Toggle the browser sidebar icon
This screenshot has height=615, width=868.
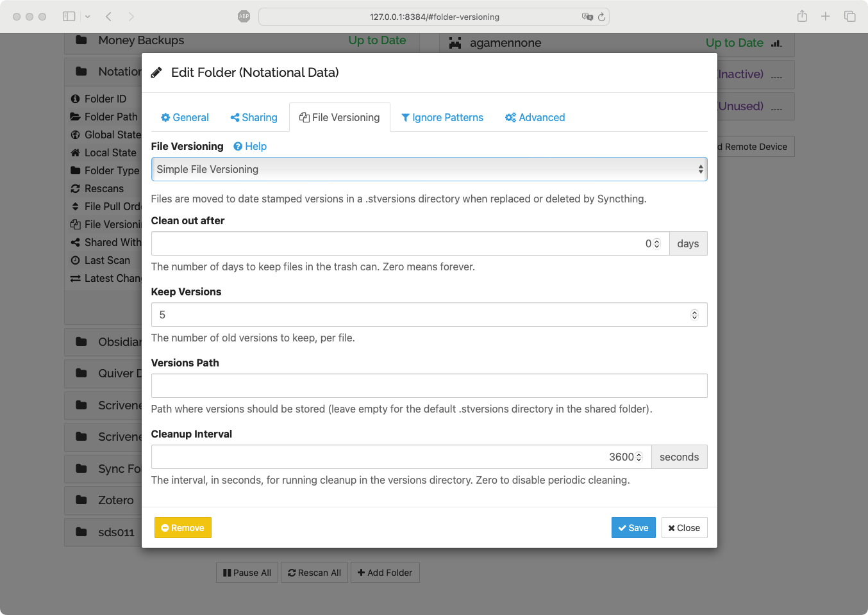click(69, 17)
